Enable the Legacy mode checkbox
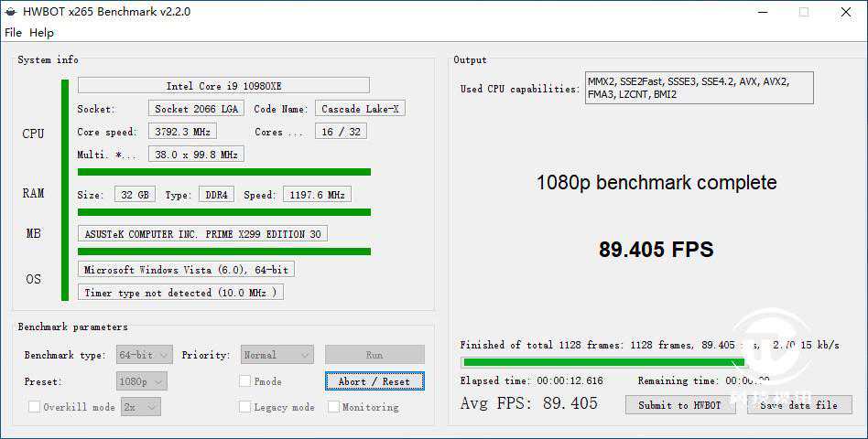The width and height of the screenshot is (868, 439). (x=245, y=407)
